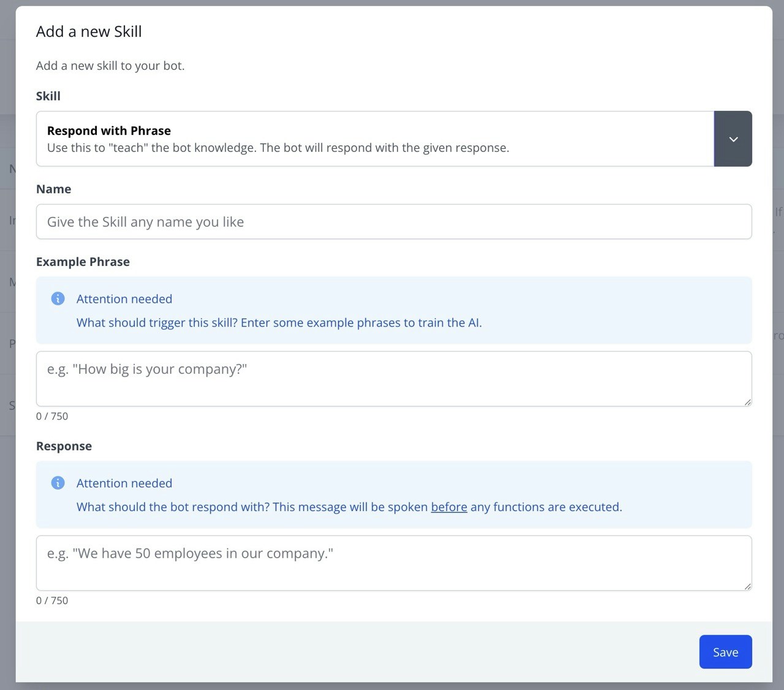Click 'Attention needed' heading above trigger question
The width and height of the screenshot is (784, 690).
(x=124, y=299)
